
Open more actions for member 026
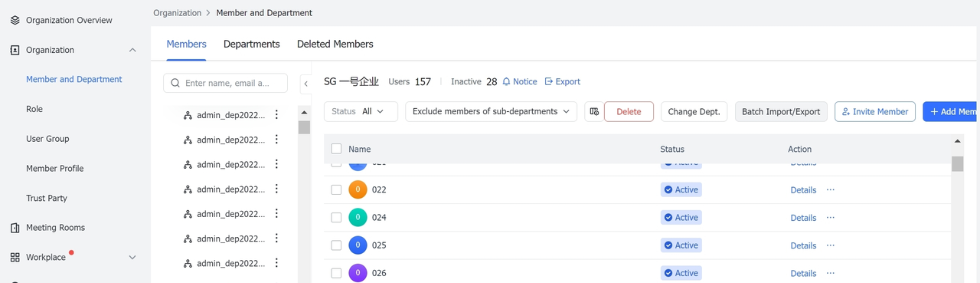tap(830, 273)
